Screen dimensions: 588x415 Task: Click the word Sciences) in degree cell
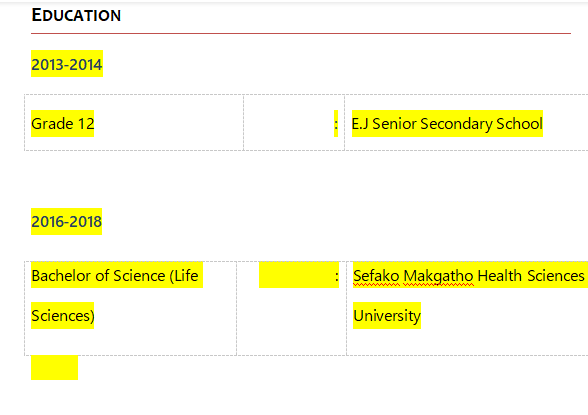click(x=63, y=316)
